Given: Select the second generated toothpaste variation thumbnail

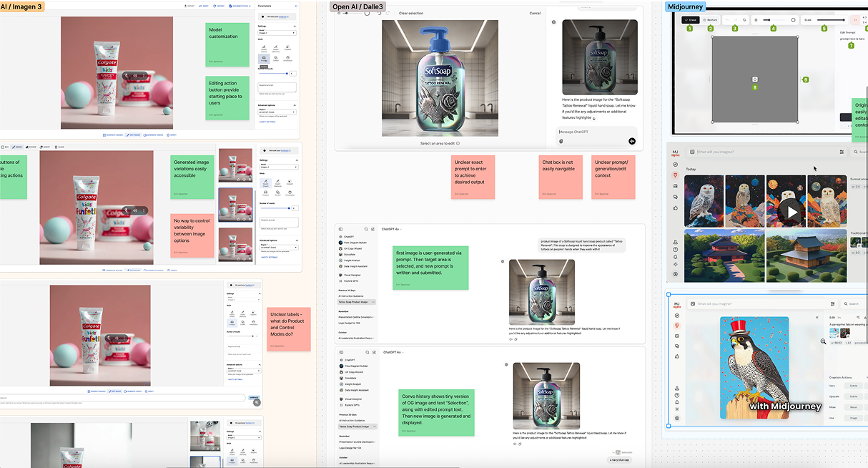Looking at the screenshot, I should pos(235,205).
